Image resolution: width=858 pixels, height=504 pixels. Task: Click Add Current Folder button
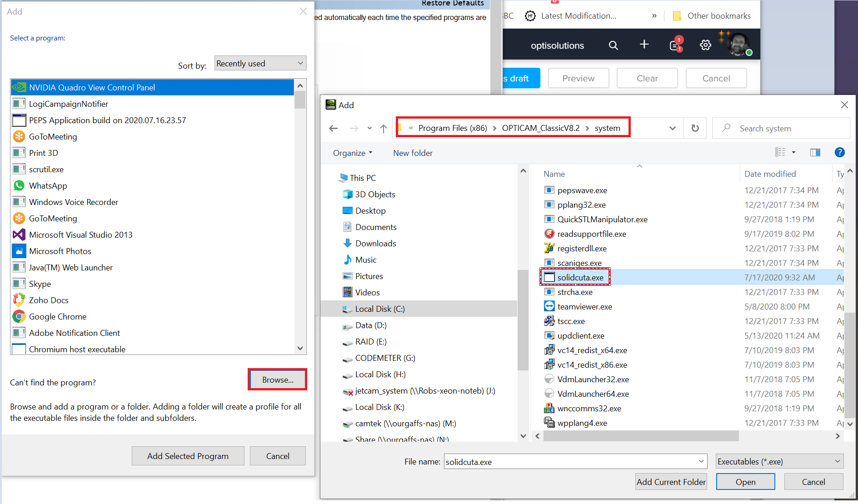671,482
